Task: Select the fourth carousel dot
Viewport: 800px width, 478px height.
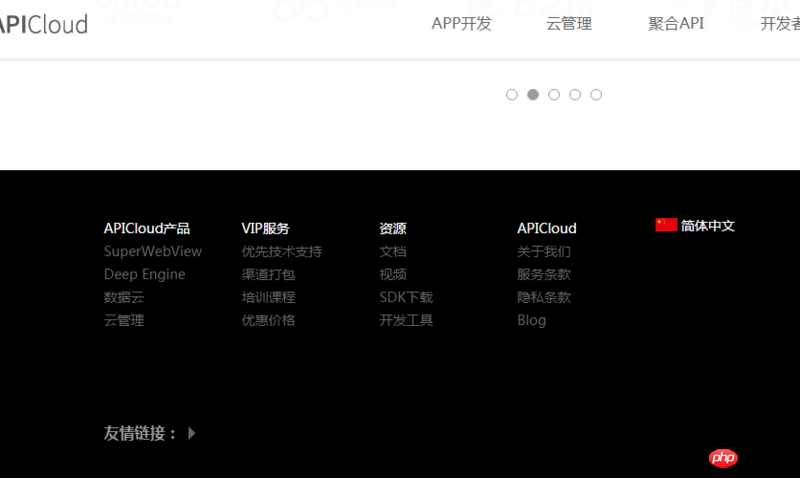Action: [575, 95]
